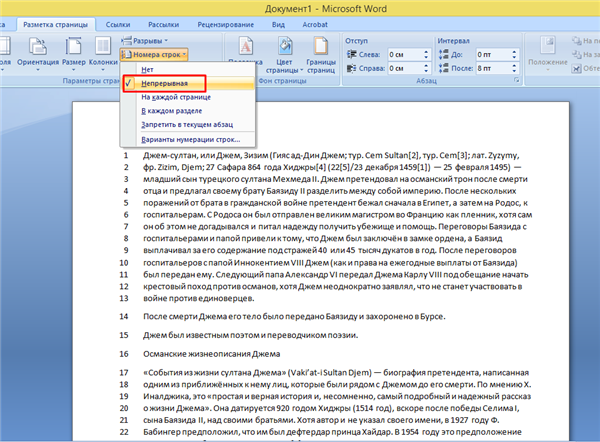Select На каждой странице option
The width and height of the screenshot is (600, 442).
tap(188, 97)
